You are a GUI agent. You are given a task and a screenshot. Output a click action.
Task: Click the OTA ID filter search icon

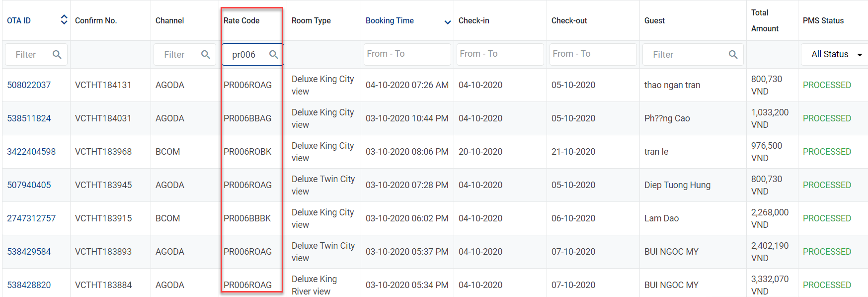tap(57, 55)
